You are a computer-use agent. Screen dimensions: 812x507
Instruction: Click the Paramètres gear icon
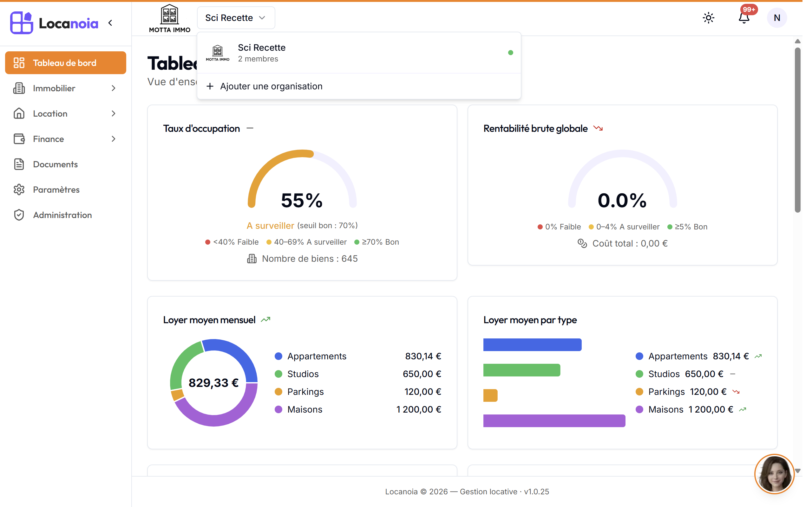pos(19,189)
